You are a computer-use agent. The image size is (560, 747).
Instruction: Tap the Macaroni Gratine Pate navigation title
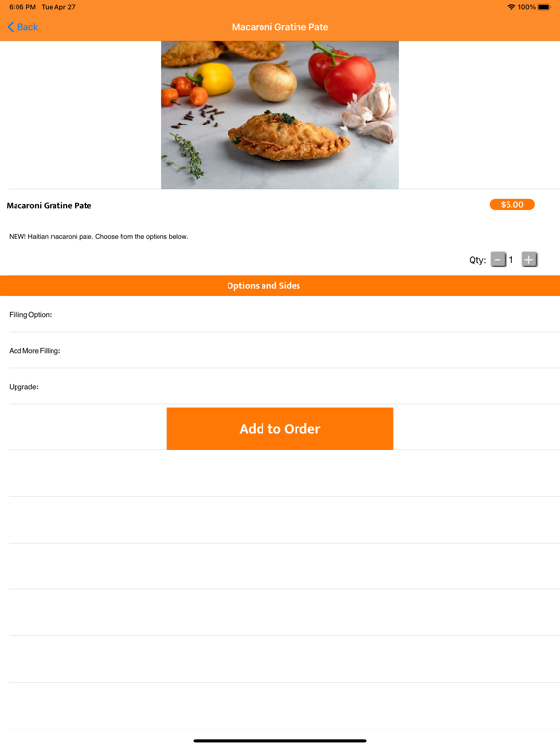(x=280, y=27)
